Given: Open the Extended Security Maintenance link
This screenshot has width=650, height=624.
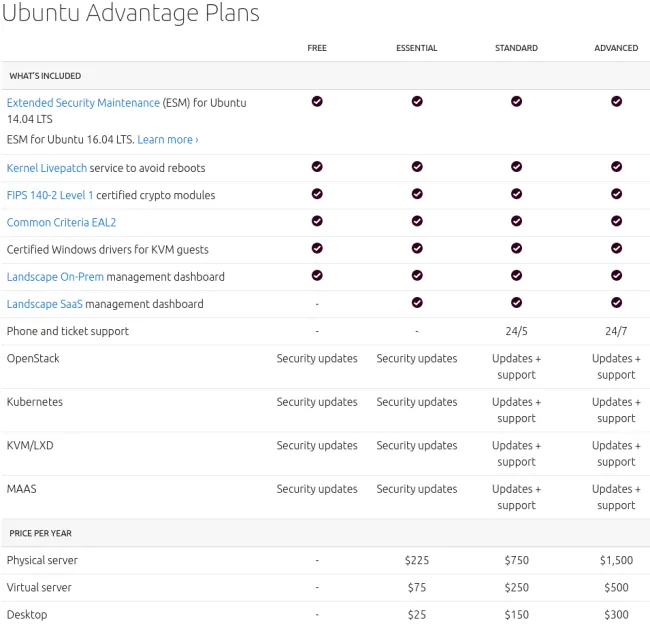Looking at the screenshot, I should (x=83, y=102).
